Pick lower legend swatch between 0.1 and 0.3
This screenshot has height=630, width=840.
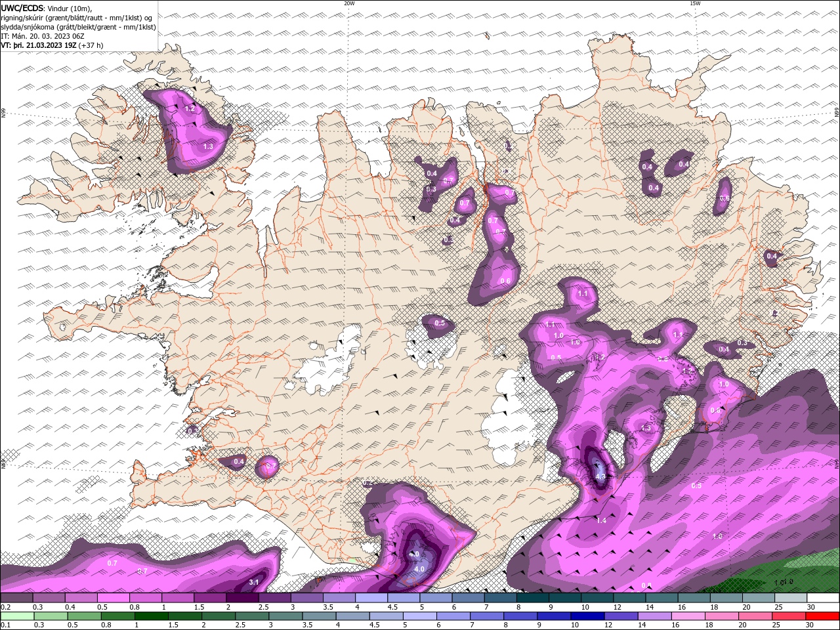(17, 616)
